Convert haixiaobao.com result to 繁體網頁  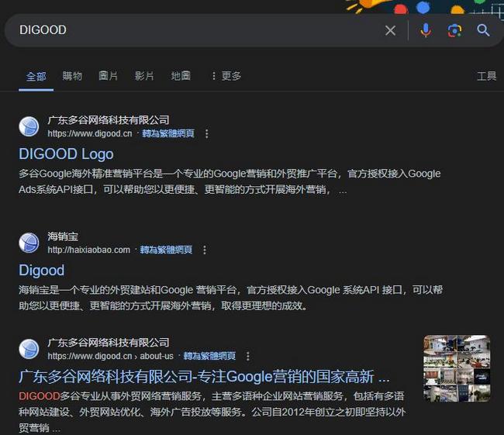point(166,250)
